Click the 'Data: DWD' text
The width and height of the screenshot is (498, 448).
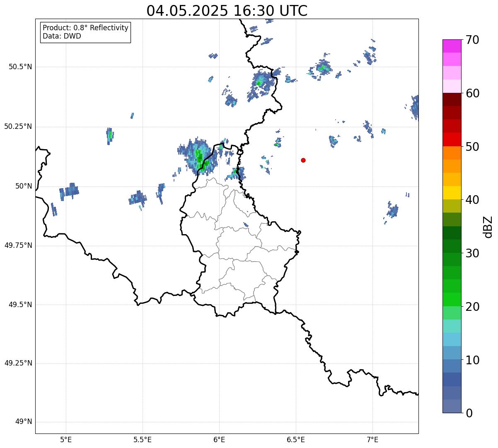pyautogui.click(x=62, y=36)
